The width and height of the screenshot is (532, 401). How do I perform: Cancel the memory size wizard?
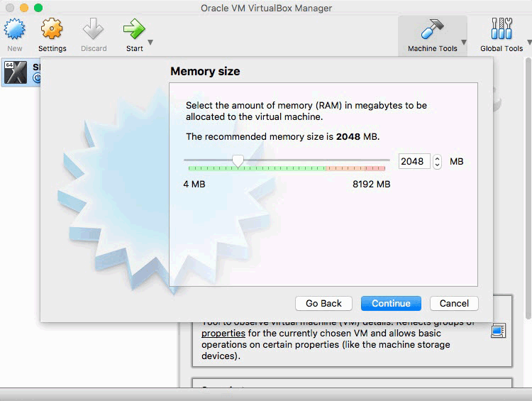click(x=454, y=303)
